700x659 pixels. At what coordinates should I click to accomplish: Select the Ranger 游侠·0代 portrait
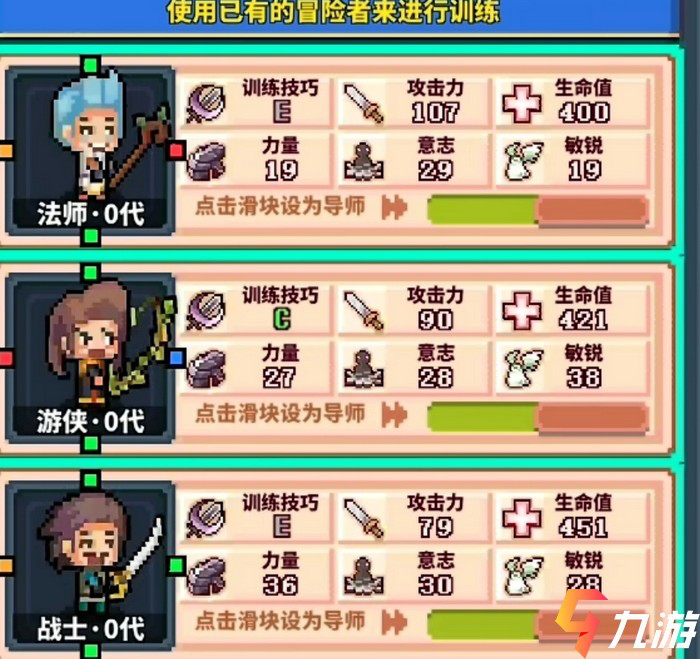(x=91, y=359)
